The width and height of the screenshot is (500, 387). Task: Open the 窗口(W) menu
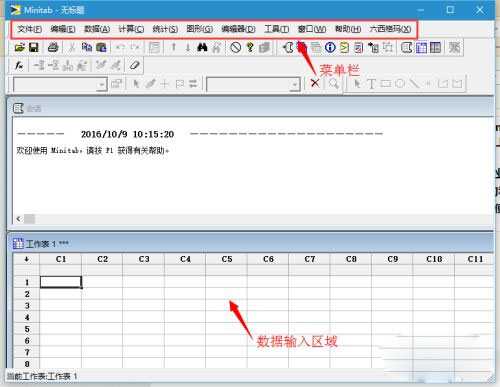[312, 29]
